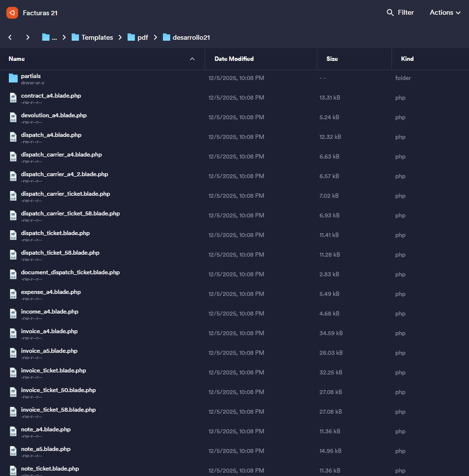469x476 pixels.
Task: Click the desarrollo21 breadcrumb folder
Action: [191, 37]
